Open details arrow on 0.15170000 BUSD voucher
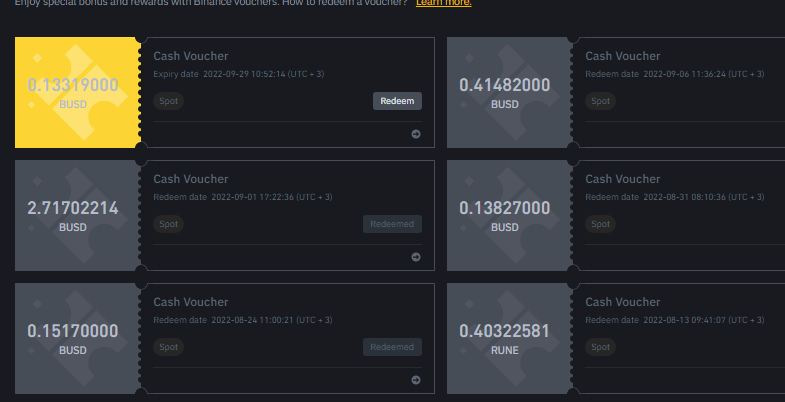Image resolution: width=785 pixels, height=402 pixels. [416, 380]
